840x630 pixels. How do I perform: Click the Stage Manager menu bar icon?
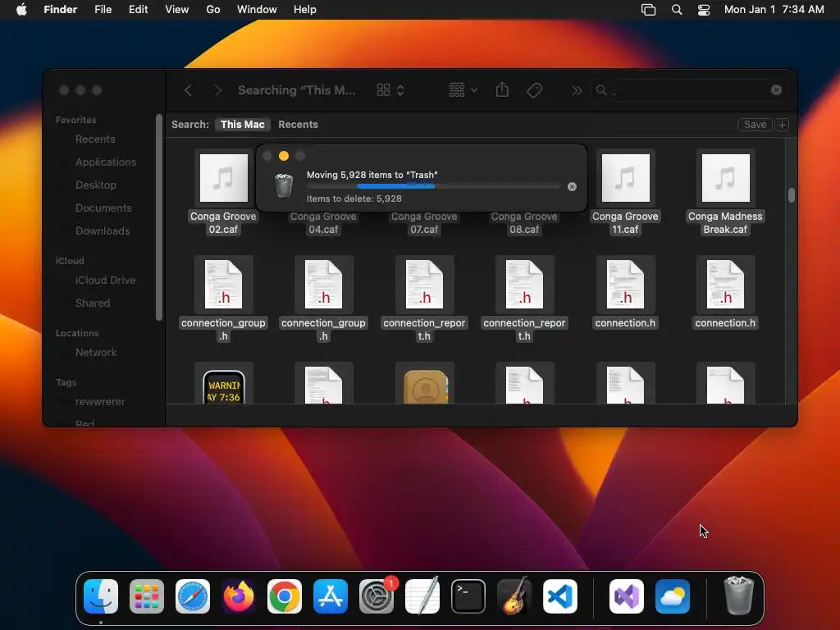click(x=648, y=10)
